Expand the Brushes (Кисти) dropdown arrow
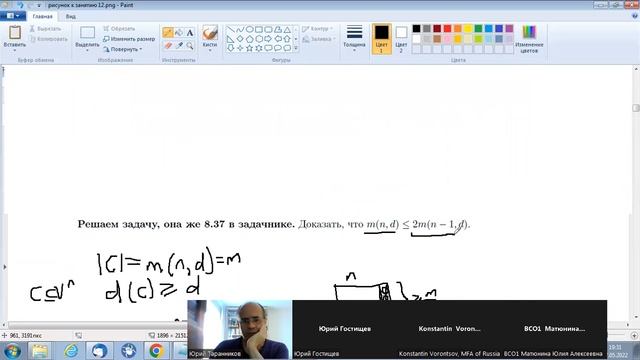The image size is (640, 360). pos(210,50)
